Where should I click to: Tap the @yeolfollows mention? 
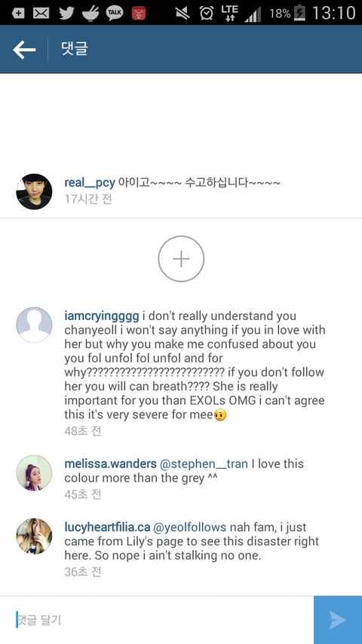coord(189,528)
